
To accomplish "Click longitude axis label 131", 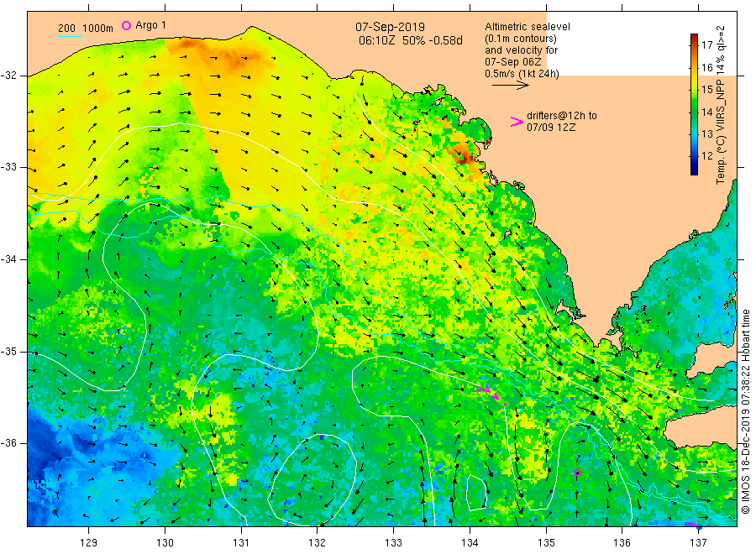I will pyautogui.click(x=241, y=543).
